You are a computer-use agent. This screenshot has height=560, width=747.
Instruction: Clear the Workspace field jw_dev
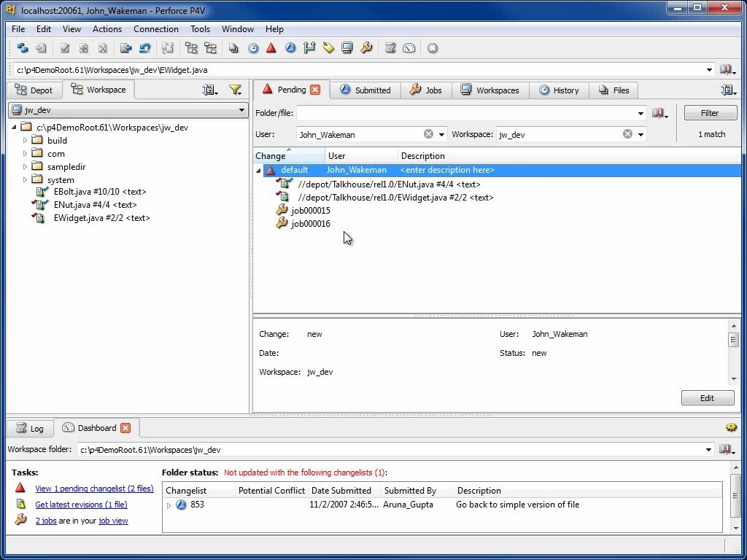[x=627, y=134]
